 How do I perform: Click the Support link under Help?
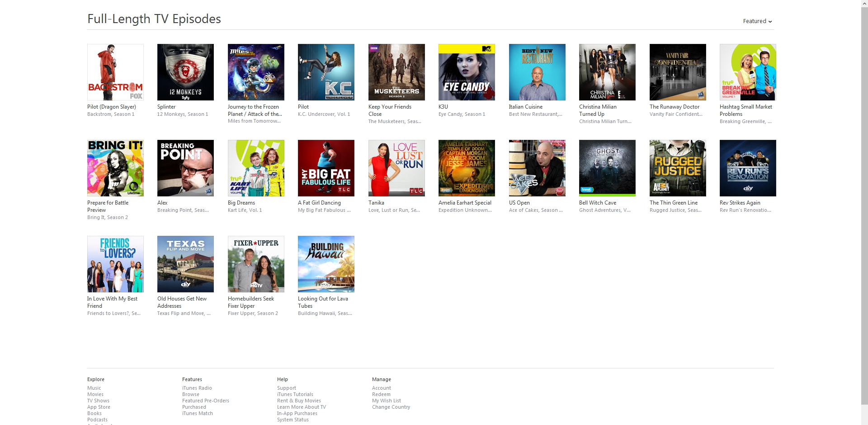[286, 388]
